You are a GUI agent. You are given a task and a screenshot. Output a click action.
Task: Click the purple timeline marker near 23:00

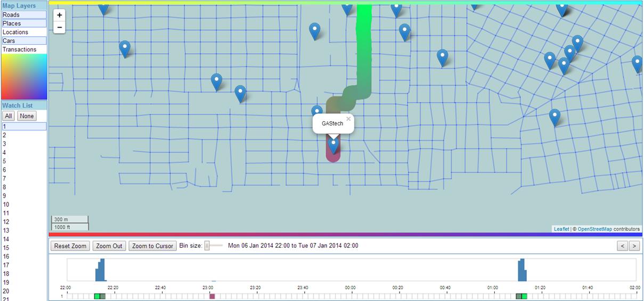pyautogui.click(x=212, y=296)
